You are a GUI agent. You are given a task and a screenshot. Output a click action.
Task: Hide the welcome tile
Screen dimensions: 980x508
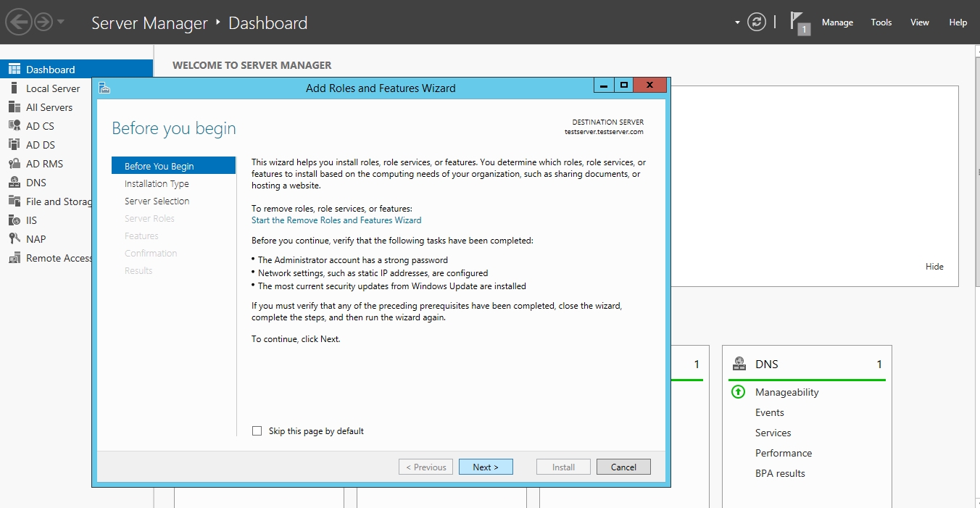(934, 267)
